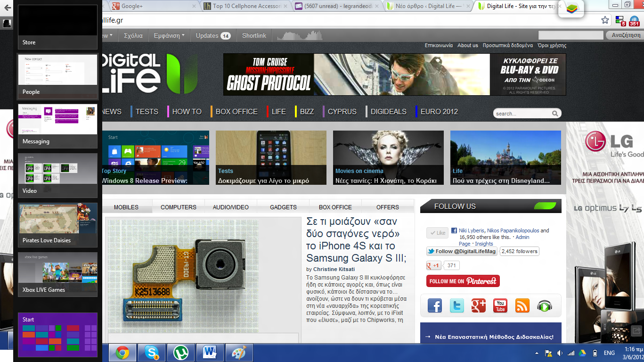This screenshot has width=644, height=362.
Task: Select the CYPRUS navigation item
Action: click(342, 112)
